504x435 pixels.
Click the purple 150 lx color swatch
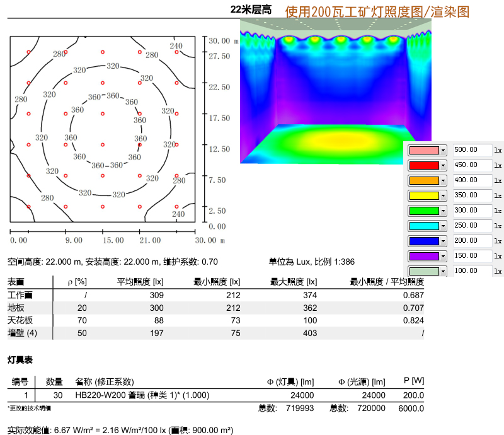(x=424, y=256)
